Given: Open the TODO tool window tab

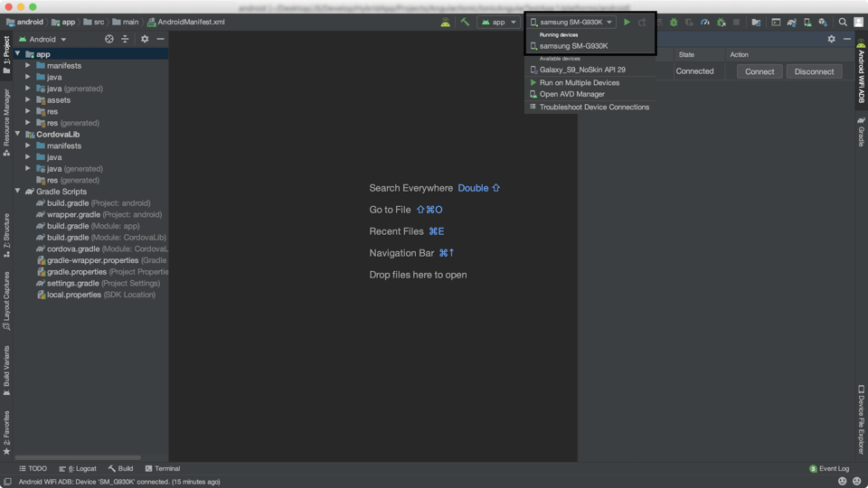Looking at the screenshot, I should [33, 469].
